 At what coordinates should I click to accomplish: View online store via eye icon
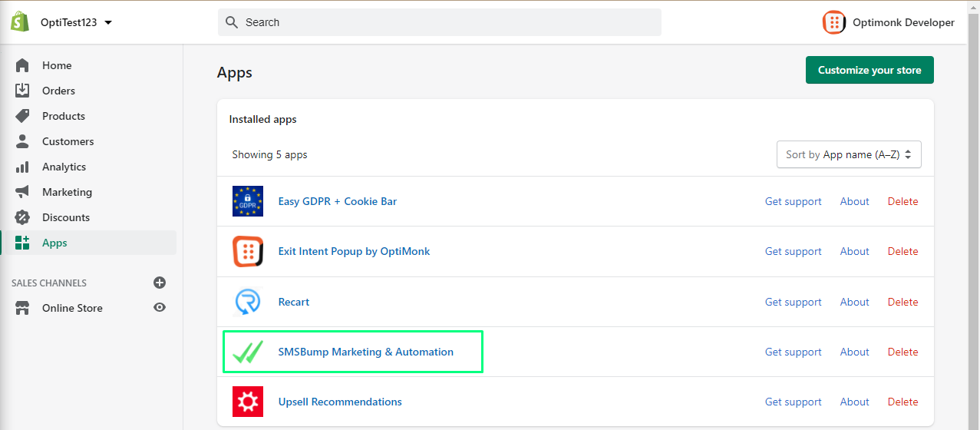[160, 308]
